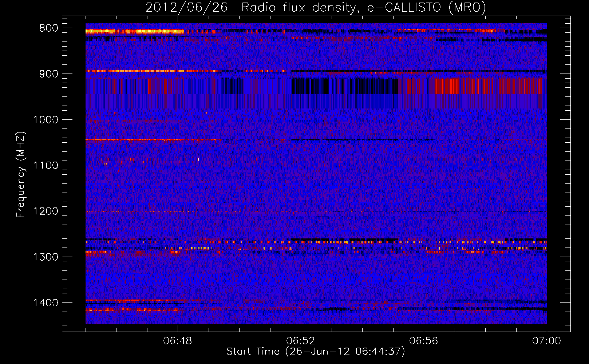
Task: Click the 06:48 time tick label
Action: click(x=178, y=341)
